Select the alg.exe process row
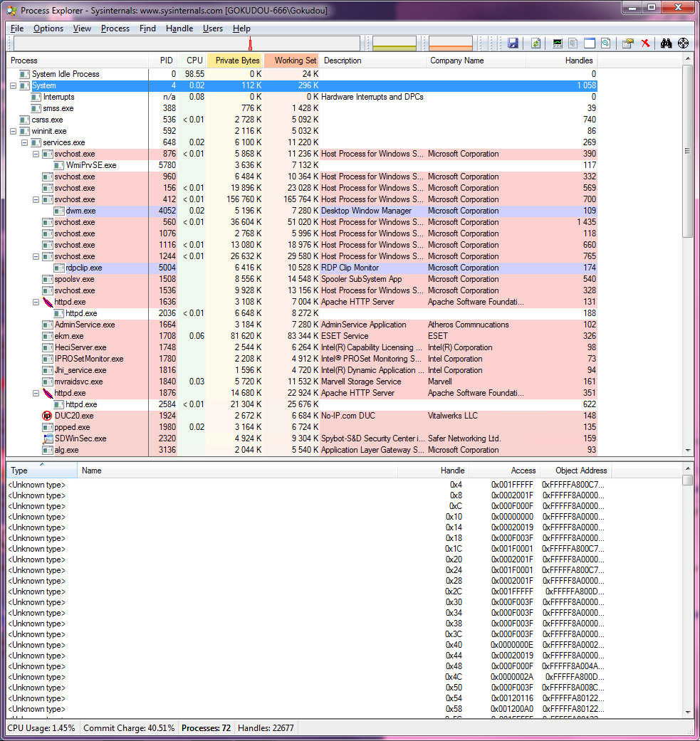 (302, 451)
